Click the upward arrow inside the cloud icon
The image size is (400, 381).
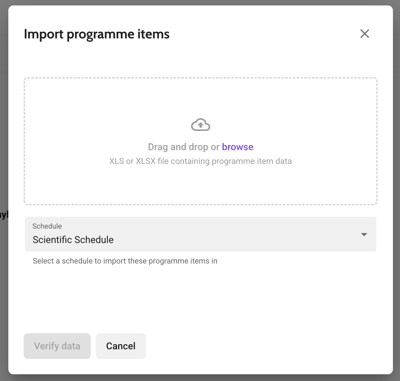click(x=200, y=125)
